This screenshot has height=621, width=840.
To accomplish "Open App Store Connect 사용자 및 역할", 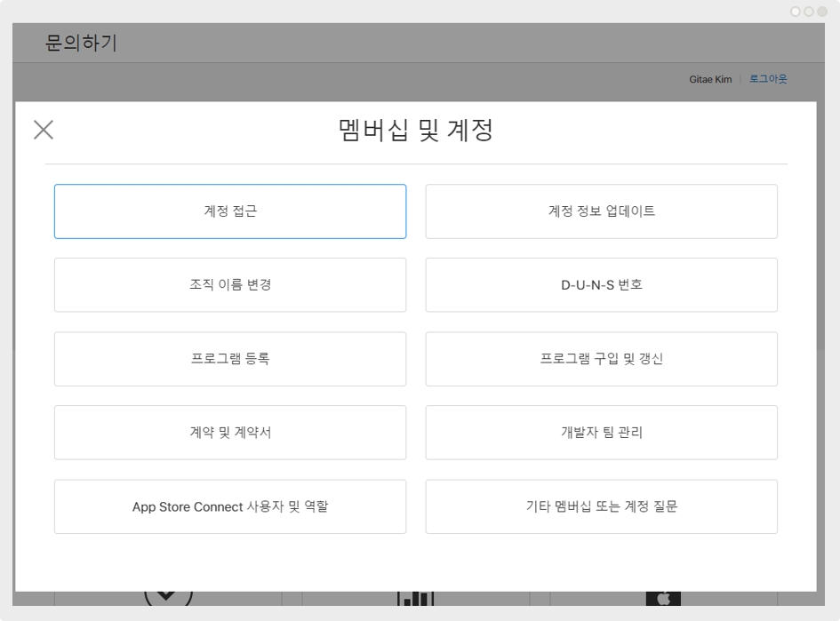I will pos(230,506).
